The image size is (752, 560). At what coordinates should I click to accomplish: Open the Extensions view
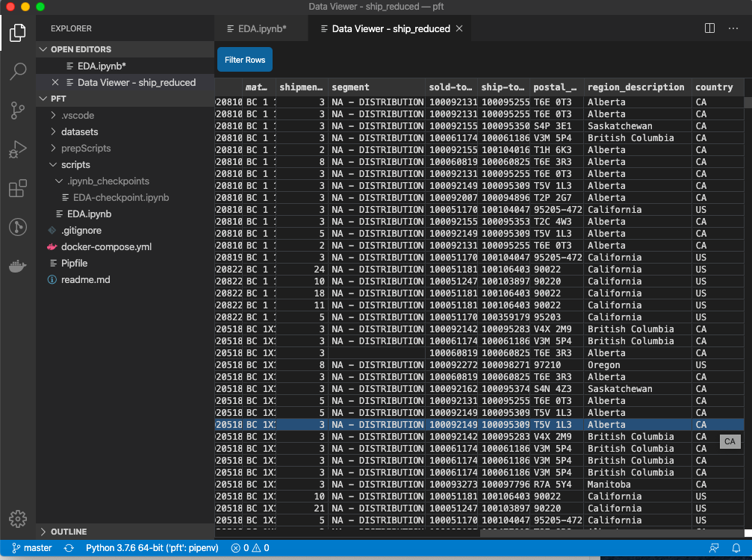tap(17, 188)
